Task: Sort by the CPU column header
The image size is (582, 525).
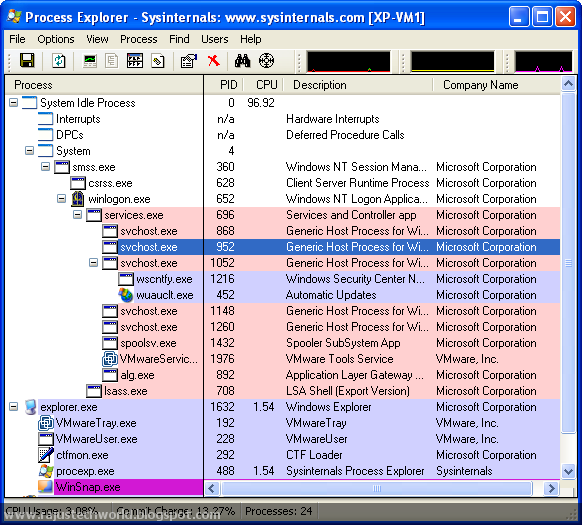Action: (263, 85)
